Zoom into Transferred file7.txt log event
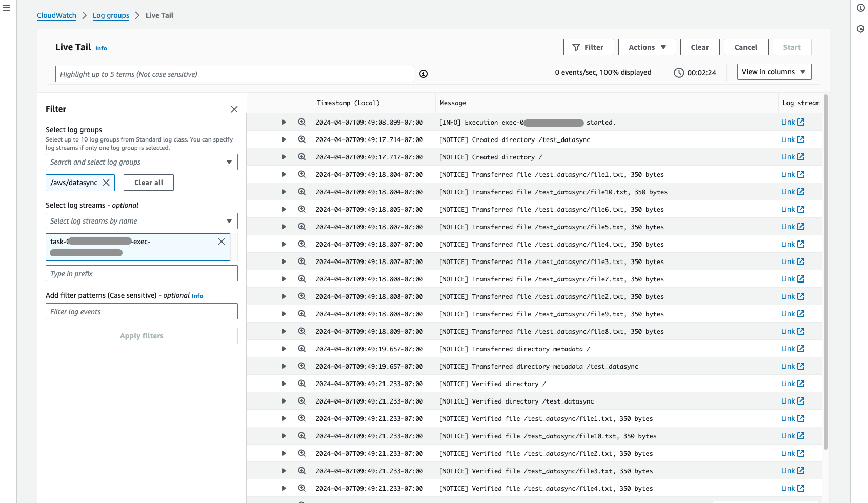868x503 pixels. tap(302, 279)
